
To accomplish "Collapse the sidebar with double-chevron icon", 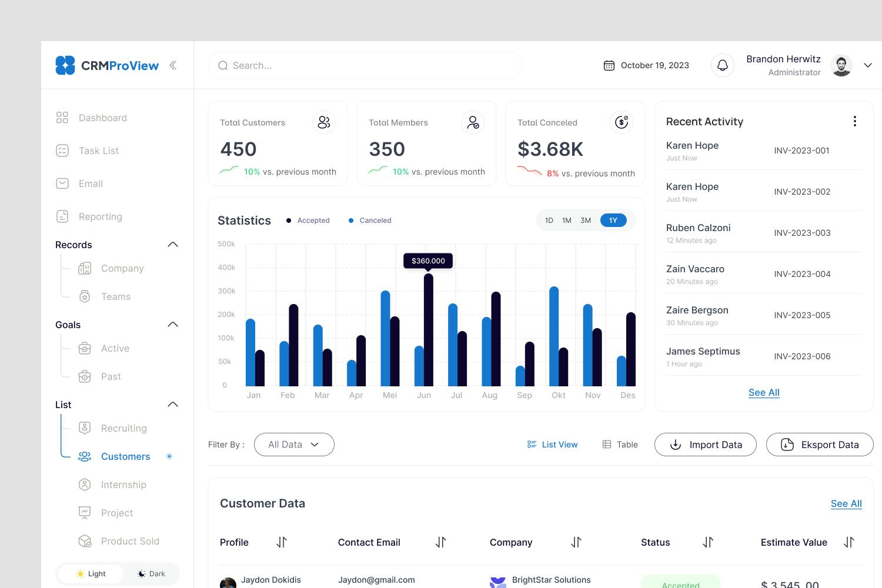I will [x=173, y=65].
